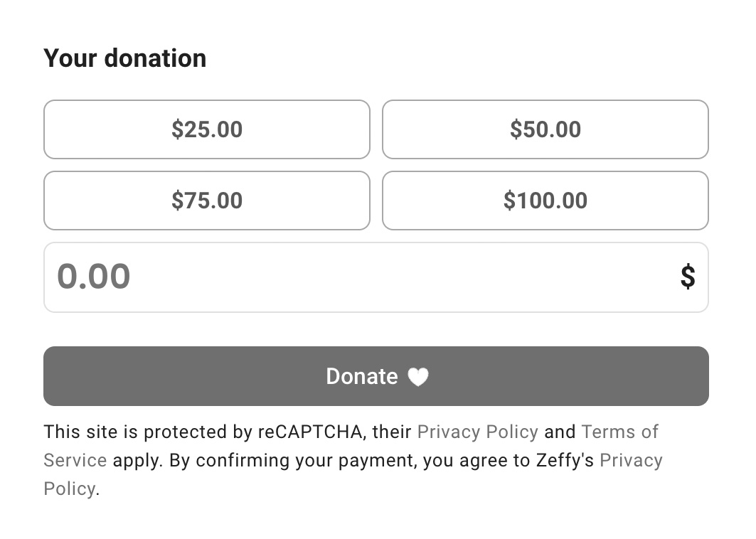Open the Terms of Service link
This screenshot has width=756, height=539.
coord(619,432)
